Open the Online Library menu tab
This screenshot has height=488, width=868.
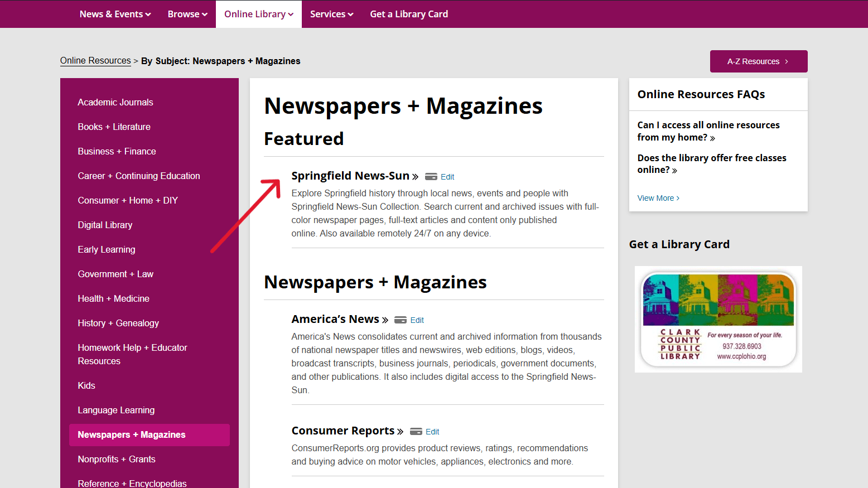tap(259, 14)
